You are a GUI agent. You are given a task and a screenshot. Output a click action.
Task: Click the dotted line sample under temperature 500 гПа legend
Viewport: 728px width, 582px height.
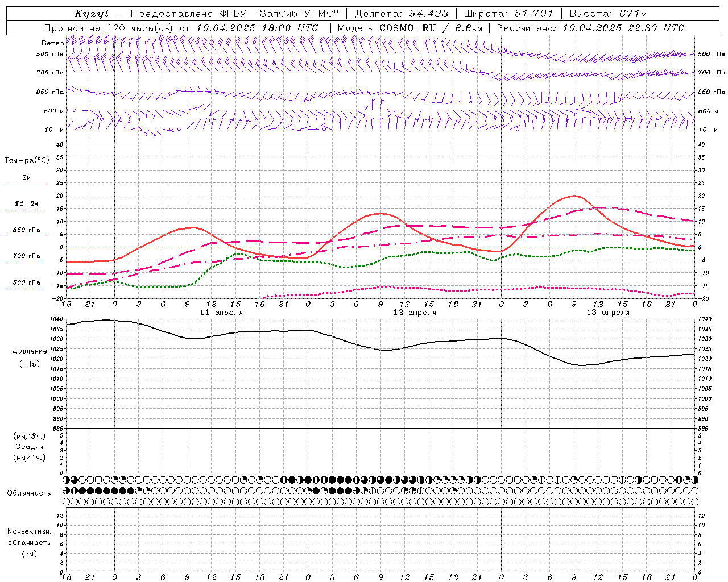[26, 289]
